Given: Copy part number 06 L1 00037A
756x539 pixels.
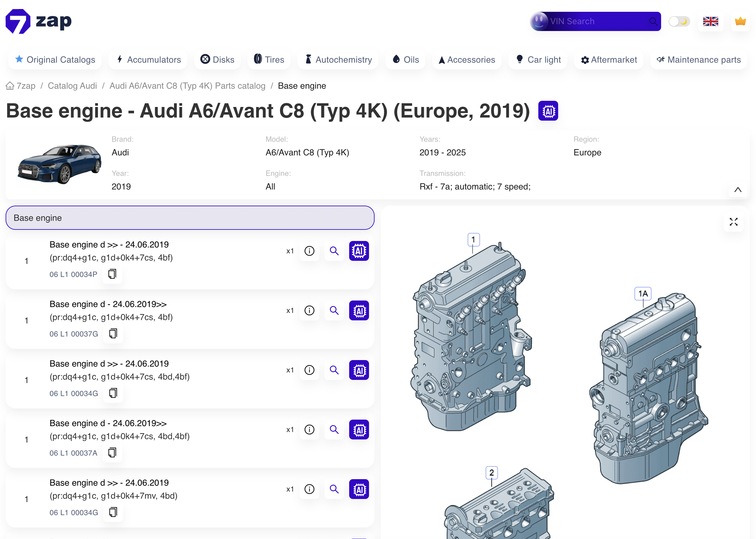Looking at the screenshot, I should point(112,453).
